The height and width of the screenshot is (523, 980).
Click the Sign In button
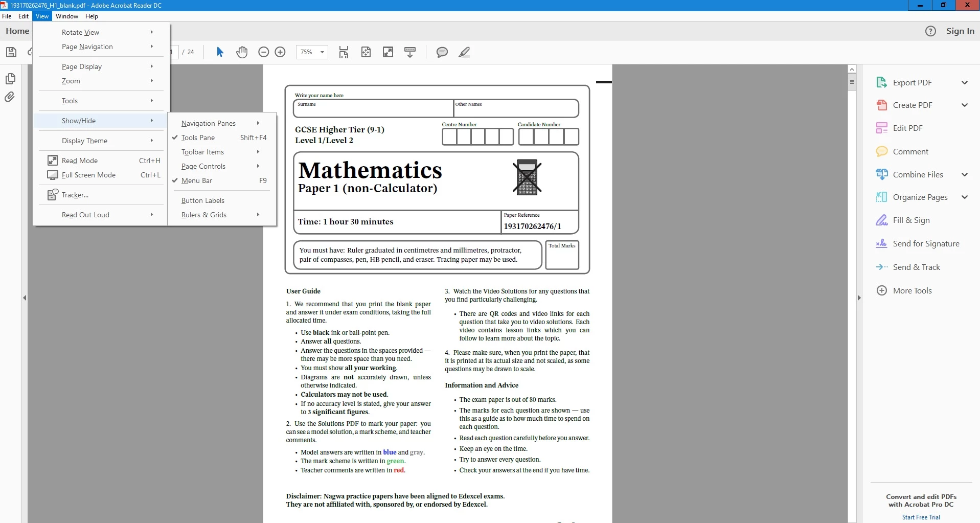click(960, 31)
